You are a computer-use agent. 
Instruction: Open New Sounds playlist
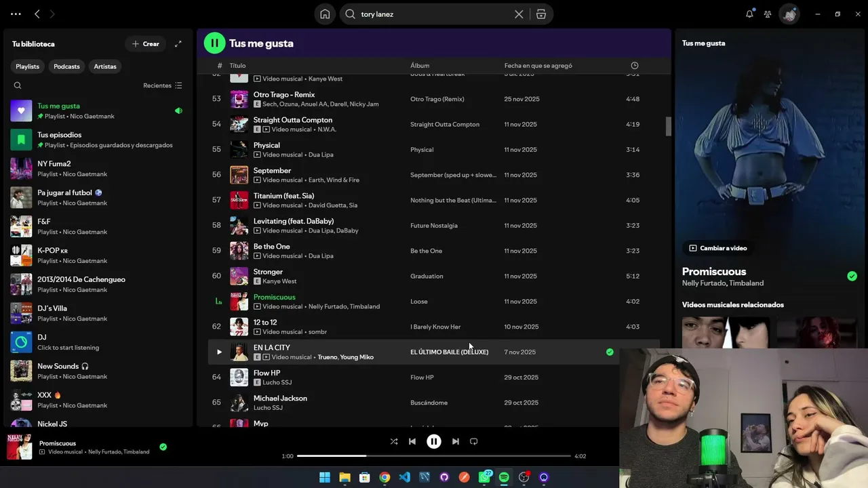(x=98, y=371)
